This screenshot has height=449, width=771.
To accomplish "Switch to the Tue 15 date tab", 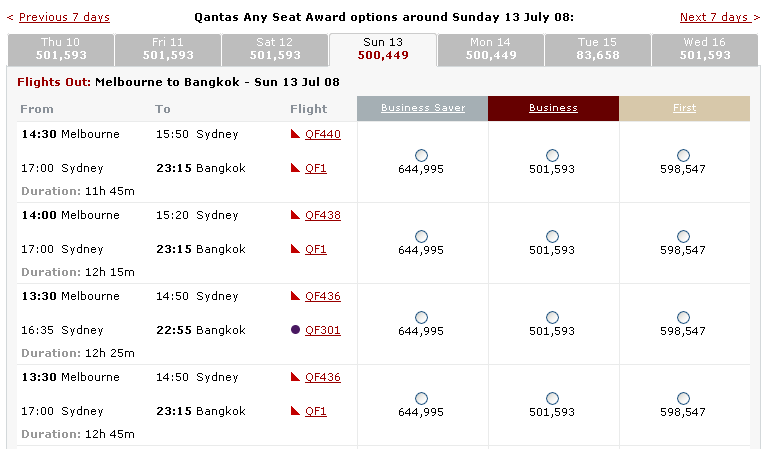I will coord(597,49).
